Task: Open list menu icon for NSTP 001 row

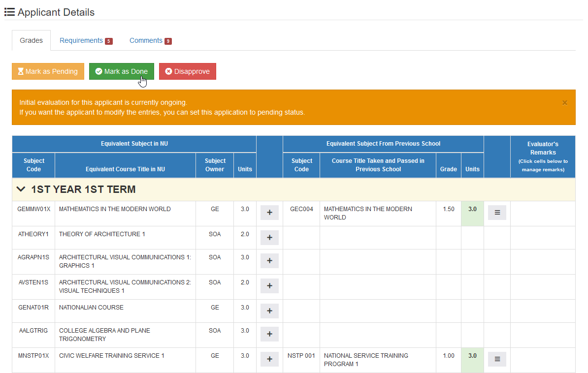Action: click(x=497, y=359)
